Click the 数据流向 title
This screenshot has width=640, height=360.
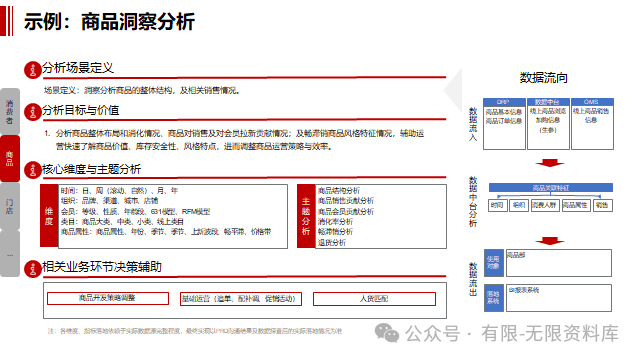coord(544,78)
